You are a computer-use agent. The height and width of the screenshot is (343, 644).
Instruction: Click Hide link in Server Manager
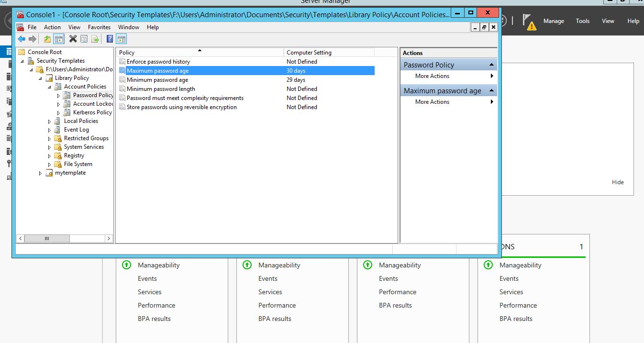coord(618,182)
